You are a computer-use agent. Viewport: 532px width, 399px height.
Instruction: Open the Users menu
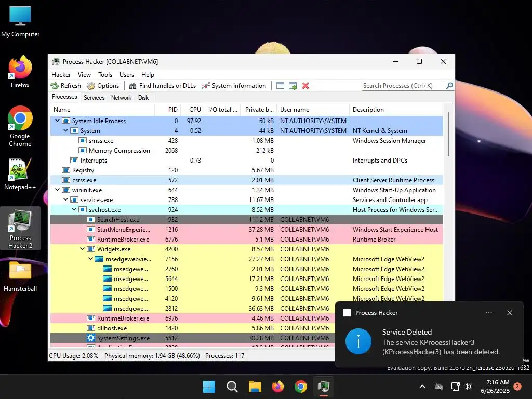(127, 75)
